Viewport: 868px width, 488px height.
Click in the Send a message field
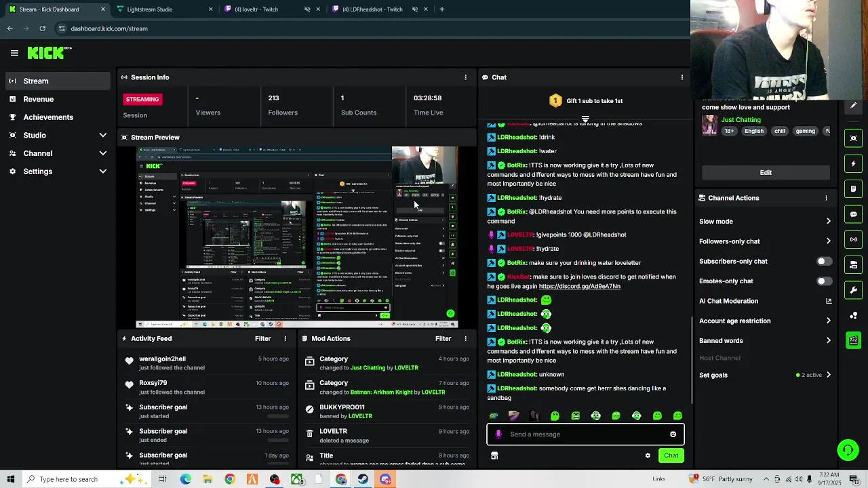pyautogui.click(x=585, y=434)
